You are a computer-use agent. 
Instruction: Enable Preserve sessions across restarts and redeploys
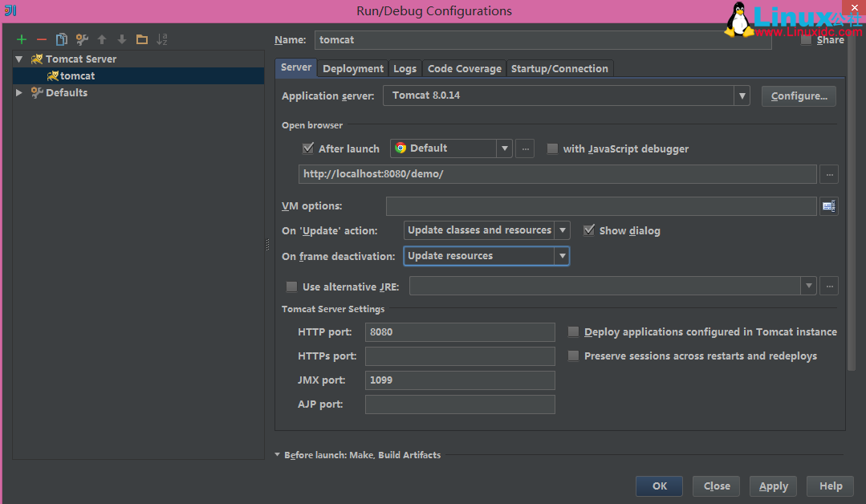574,356
